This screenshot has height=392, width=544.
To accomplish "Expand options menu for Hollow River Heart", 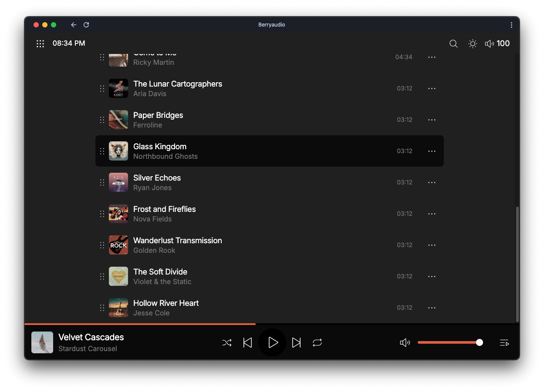I will point(432,308).
